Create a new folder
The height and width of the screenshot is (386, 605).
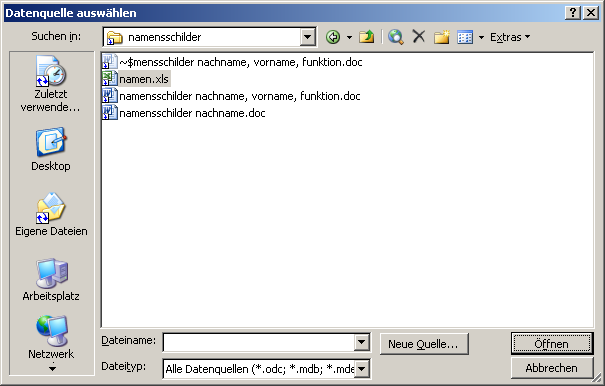tap(441, 37)
